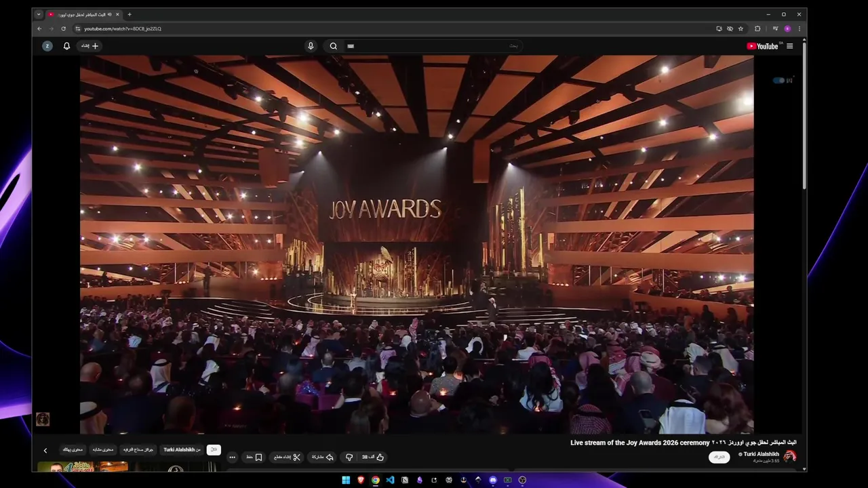Screen dimensions: 868x488
Task: Select the Joy Awards-related filter chip
Action: click(x=138, y=450)
